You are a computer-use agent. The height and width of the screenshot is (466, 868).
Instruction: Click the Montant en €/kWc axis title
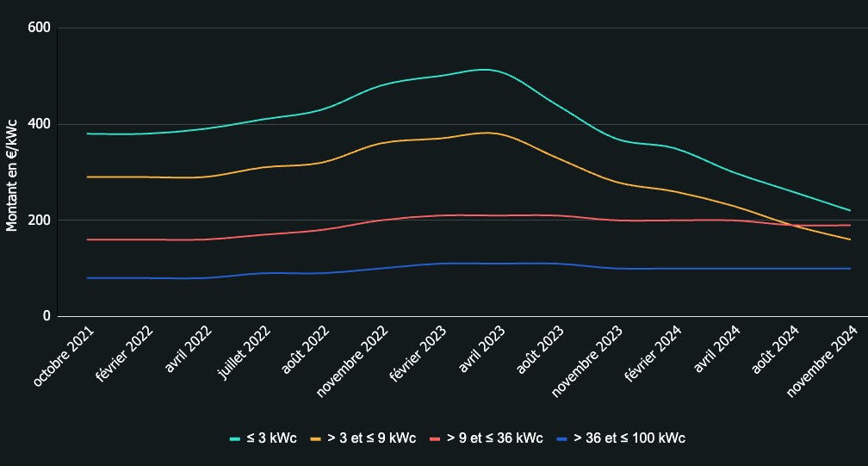tap(12, 173)
